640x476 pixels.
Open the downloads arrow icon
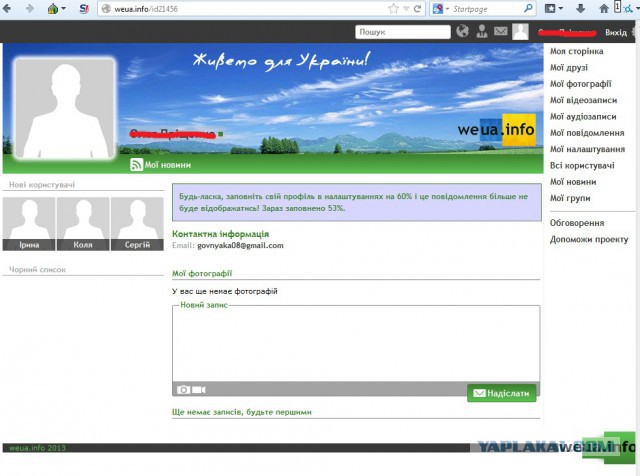[x=580, y=8]
